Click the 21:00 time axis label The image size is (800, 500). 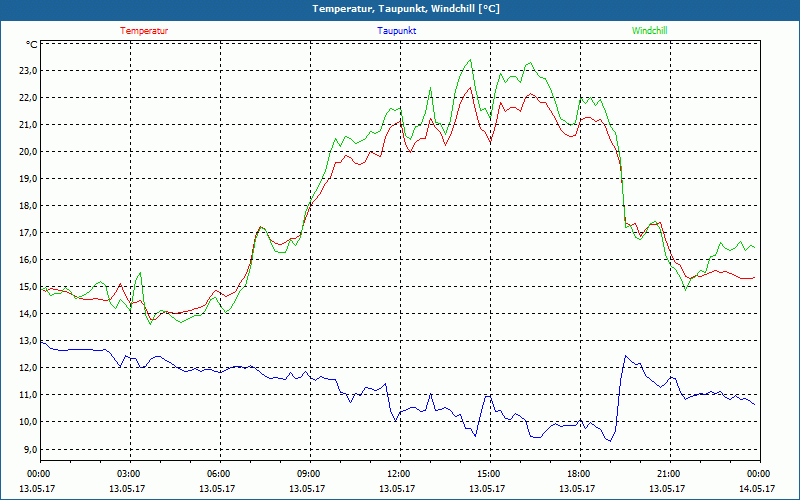pyautogui.click(x=667, y=474)
